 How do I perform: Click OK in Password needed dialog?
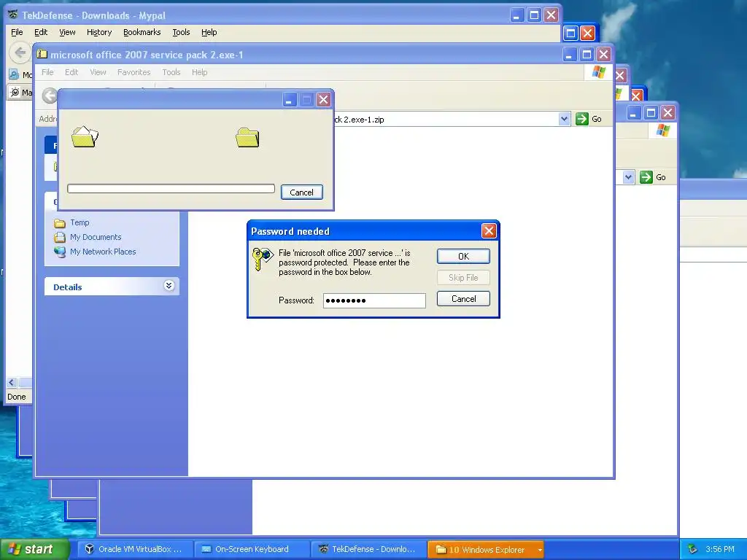tap(463, 256)
